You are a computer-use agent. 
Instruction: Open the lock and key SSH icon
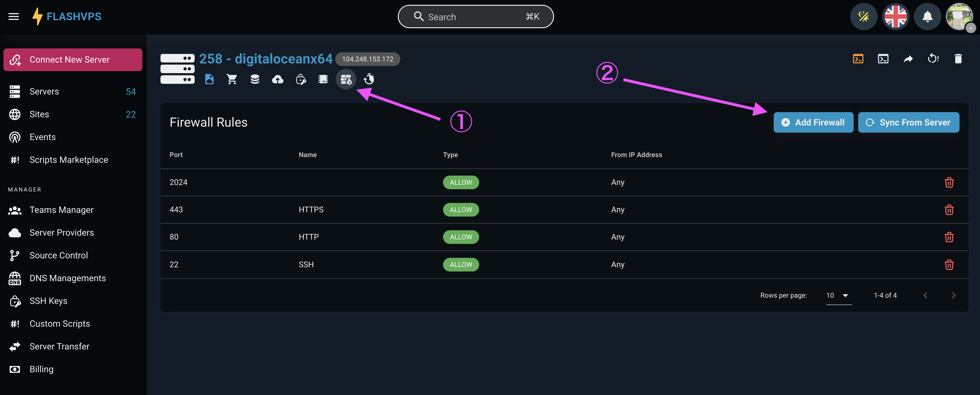click(x=300, y=79)
